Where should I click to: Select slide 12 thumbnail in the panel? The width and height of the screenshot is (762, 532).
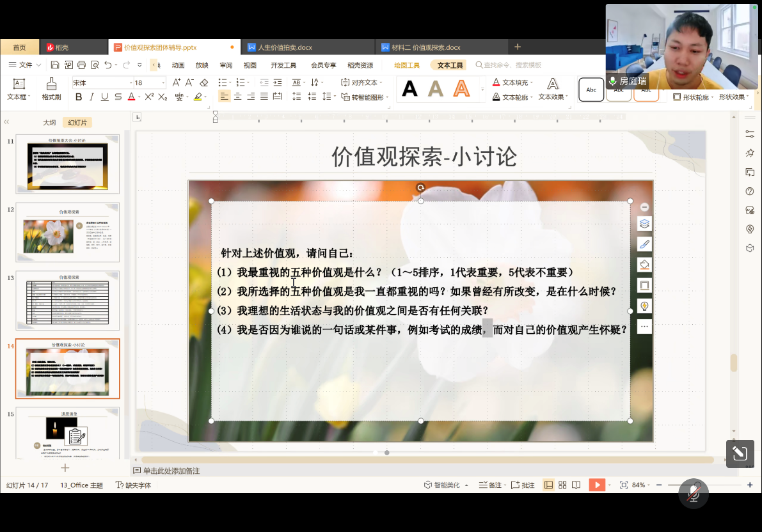67,232
